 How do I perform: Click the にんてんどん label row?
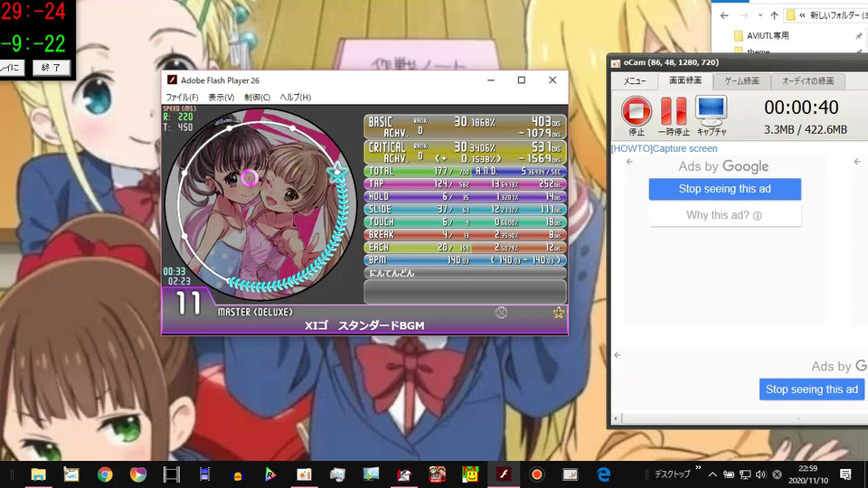point(465,273)
